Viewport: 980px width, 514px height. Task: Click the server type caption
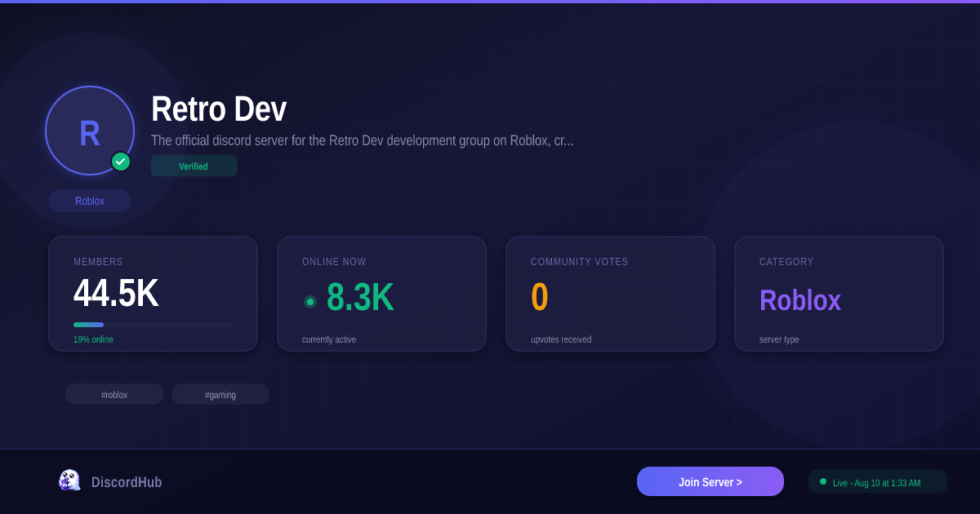[779, 339]
